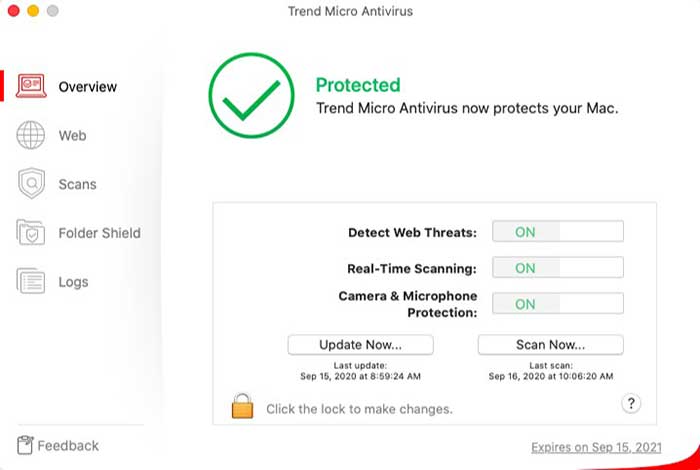The image size is (700, 470).
Task: Click the Folder Shield icon
Action: [x=31, y=233]
